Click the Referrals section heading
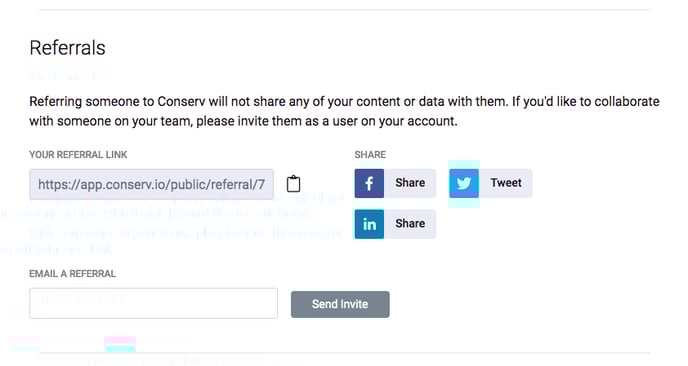Image resolution: width=688 pixels, height=366 pixels. point(67,48)
